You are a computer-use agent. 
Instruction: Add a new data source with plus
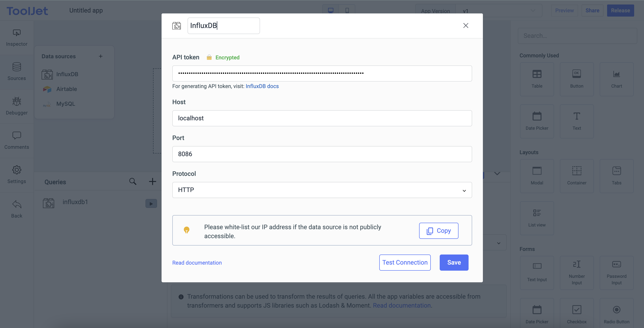(x=100, y=56)
